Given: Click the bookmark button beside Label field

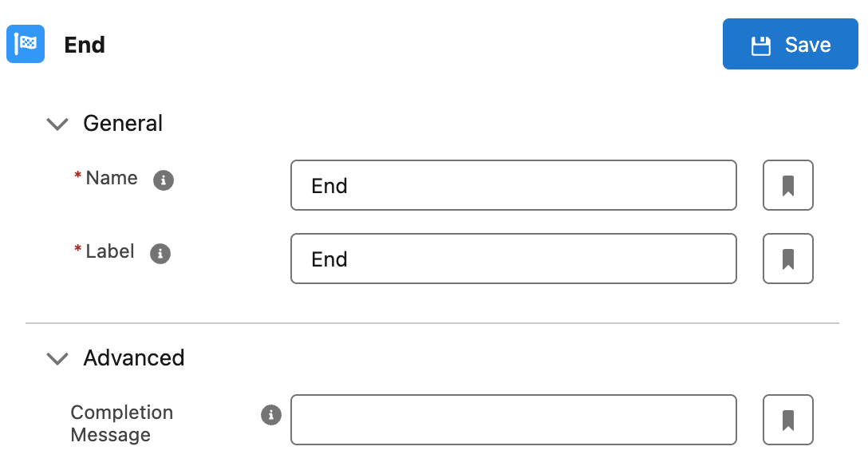Looking at the screenshot, I should point(787,259).
